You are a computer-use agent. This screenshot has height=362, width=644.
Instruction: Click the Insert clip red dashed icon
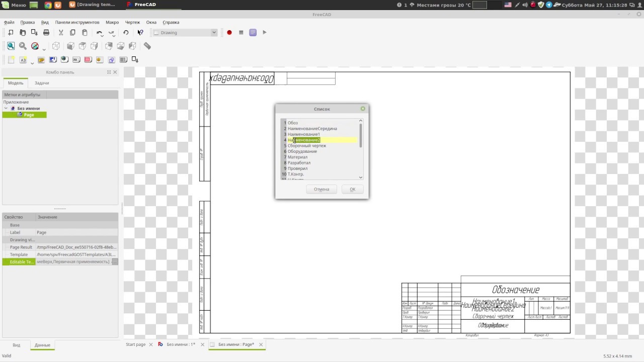click(x=88, y=59)
